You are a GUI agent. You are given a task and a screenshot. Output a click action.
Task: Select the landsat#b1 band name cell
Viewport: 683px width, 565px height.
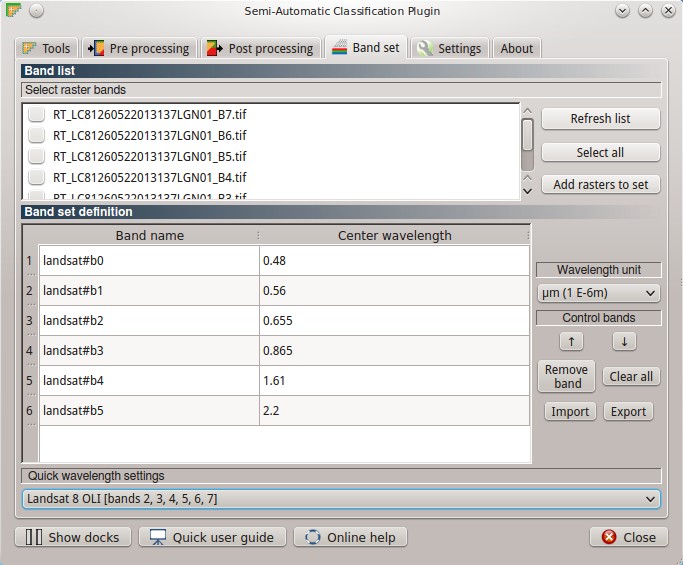149,291
